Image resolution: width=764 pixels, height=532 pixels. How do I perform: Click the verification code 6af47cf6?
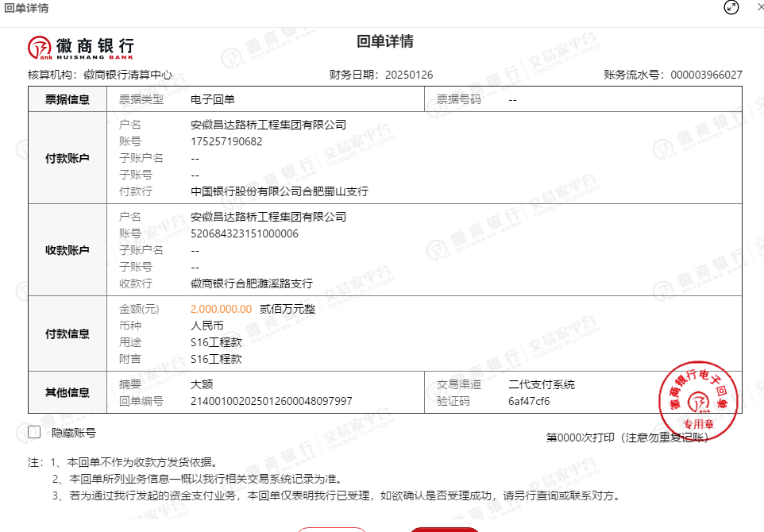pyautogui.click(x=529, y=401)
